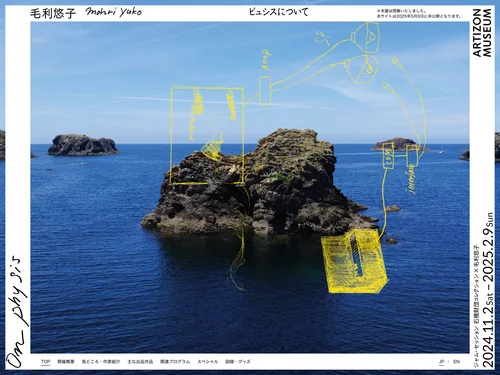Viewport: 500px width, 375px height.
Task: Click the 2024.11.2 Sat – 2025.2.9 Sun dates
Action: click(x=487, y=290)
